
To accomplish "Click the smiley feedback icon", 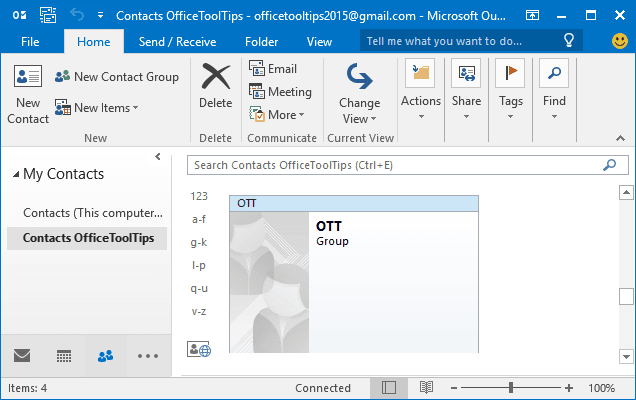I will point(620,41).
